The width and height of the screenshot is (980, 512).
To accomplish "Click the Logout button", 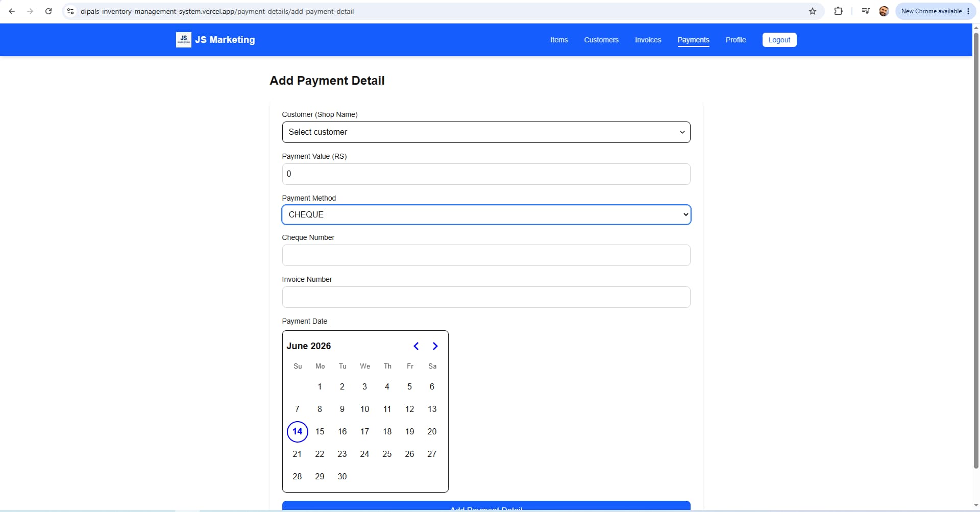I will 779,40.
